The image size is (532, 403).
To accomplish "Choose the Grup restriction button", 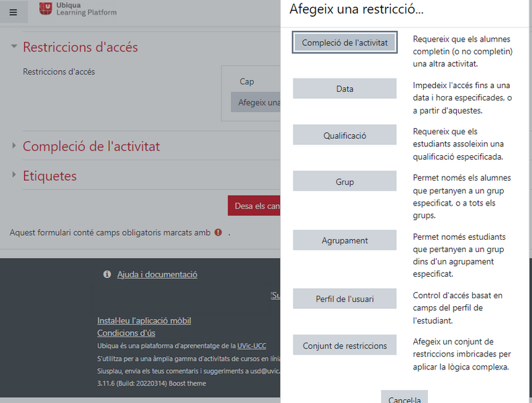I will (345, 181).
